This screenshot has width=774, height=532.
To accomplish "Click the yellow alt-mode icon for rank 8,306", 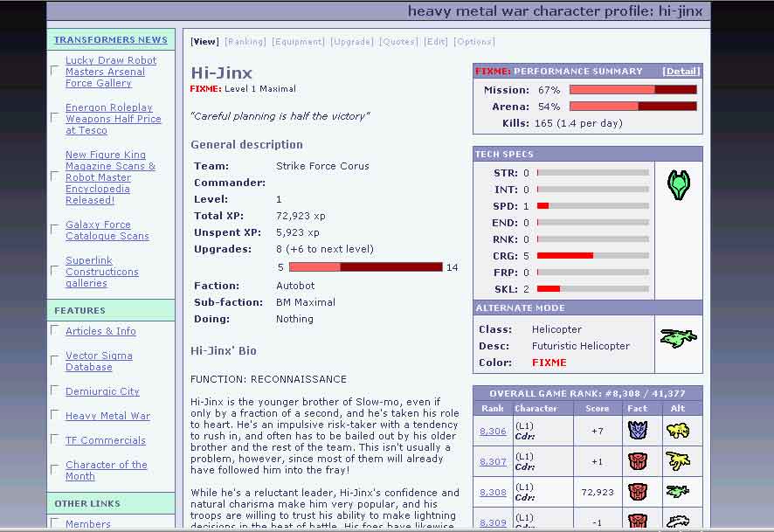I will point(678,431).
